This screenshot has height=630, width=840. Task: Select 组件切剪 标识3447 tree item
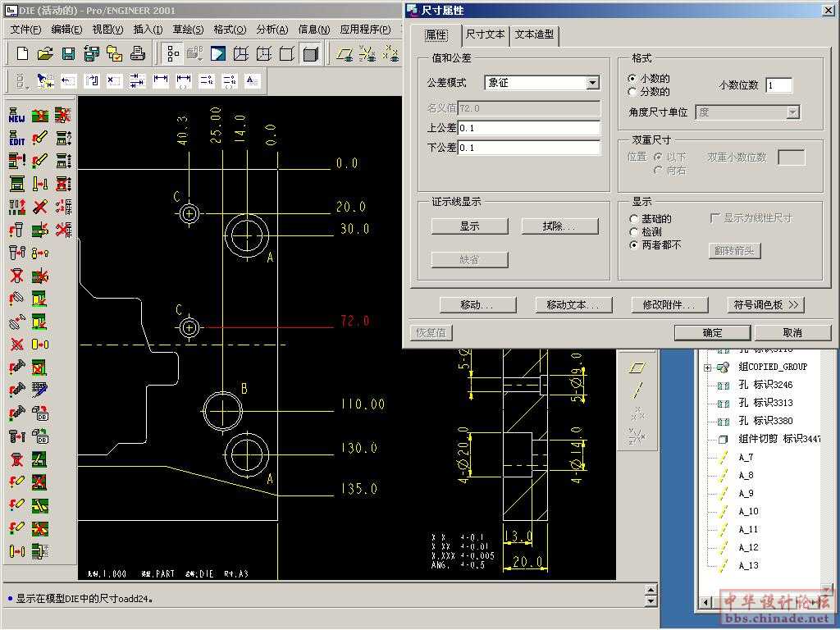[779, 439]
